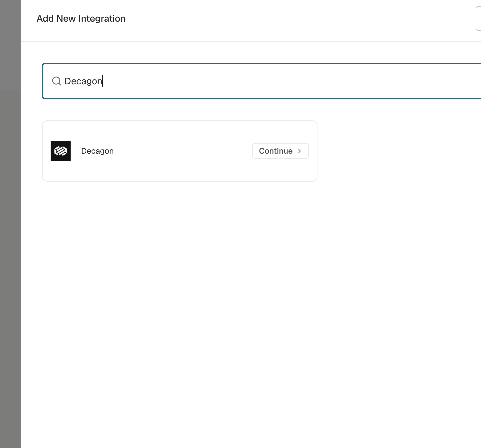Place the cursor after the typed word Decagon

[103, 81]
